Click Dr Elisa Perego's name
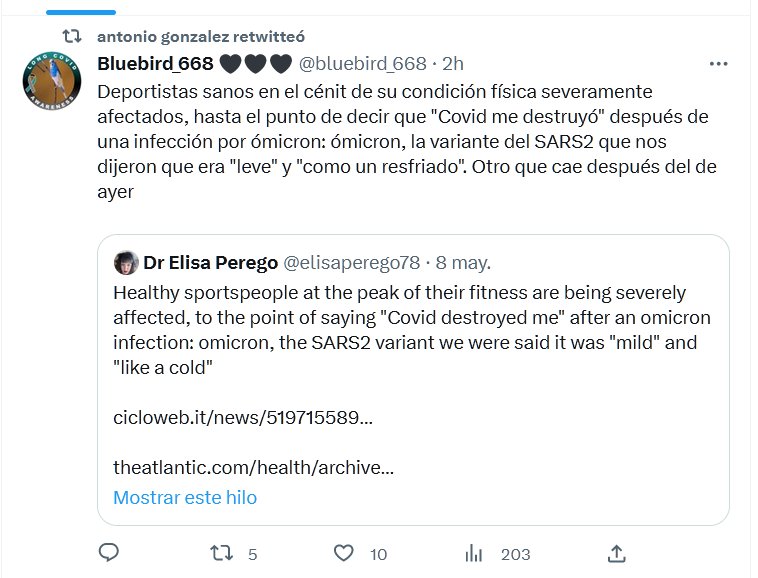This screenshot has height=578, width=758. (x=210, y=263)
